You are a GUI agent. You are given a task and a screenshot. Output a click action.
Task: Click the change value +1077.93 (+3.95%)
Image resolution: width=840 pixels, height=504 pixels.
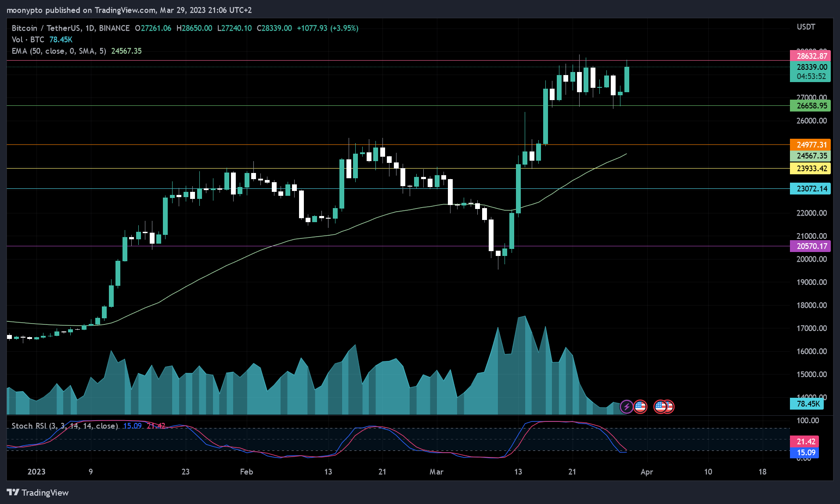coord(328,28)
